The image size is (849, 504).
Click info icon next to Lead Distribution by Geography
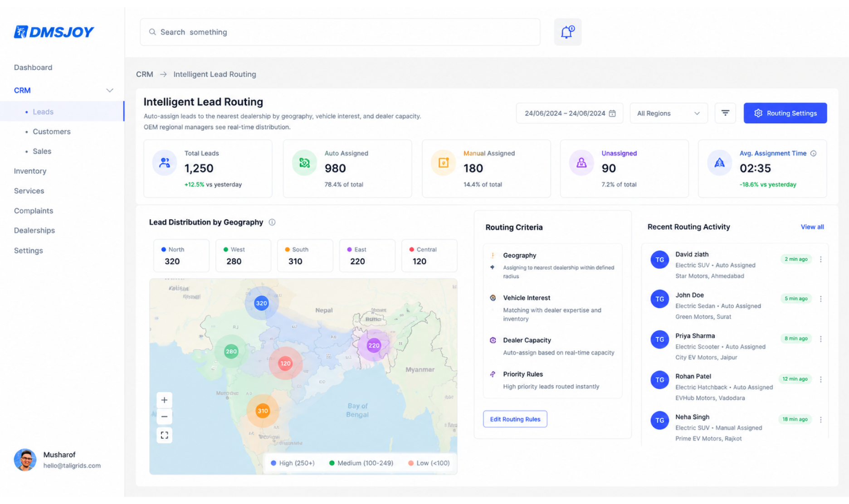click(272, 222)
